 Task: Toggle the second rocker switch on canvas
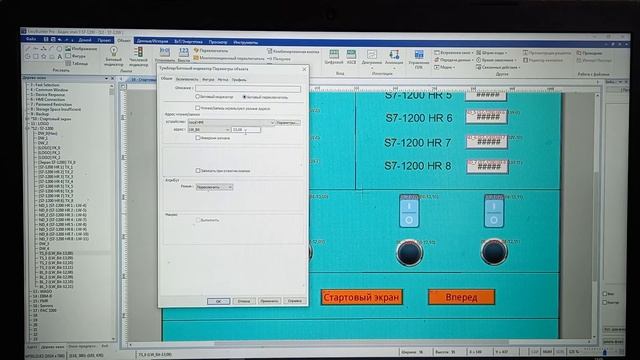(x=494, y=211)
